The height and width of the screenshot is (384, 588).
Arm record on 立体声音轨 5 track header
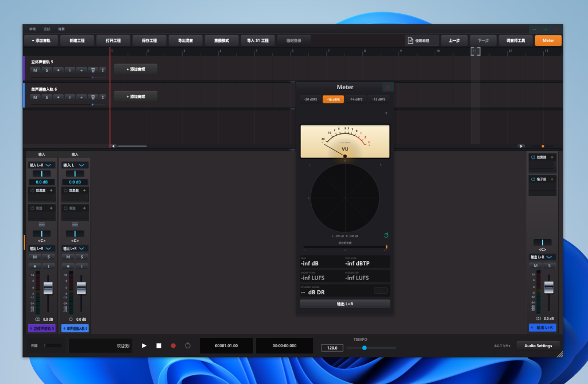tap(58, 70)
